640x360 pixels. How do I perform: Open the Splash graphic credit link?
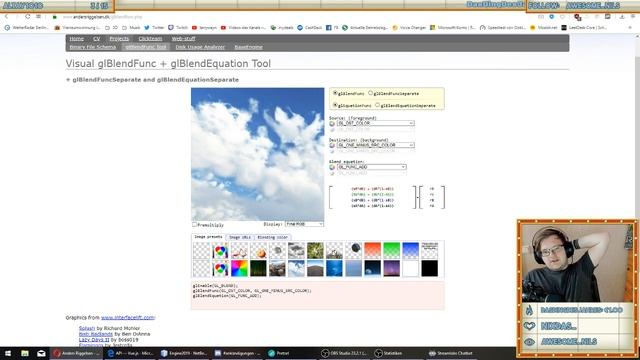(87, 328)
